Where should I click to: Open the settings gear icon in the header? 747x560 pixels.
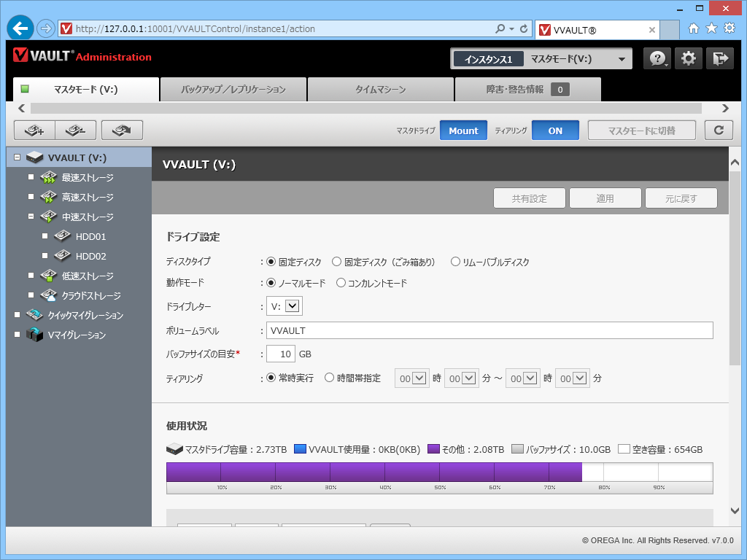(x=688, y=58)
